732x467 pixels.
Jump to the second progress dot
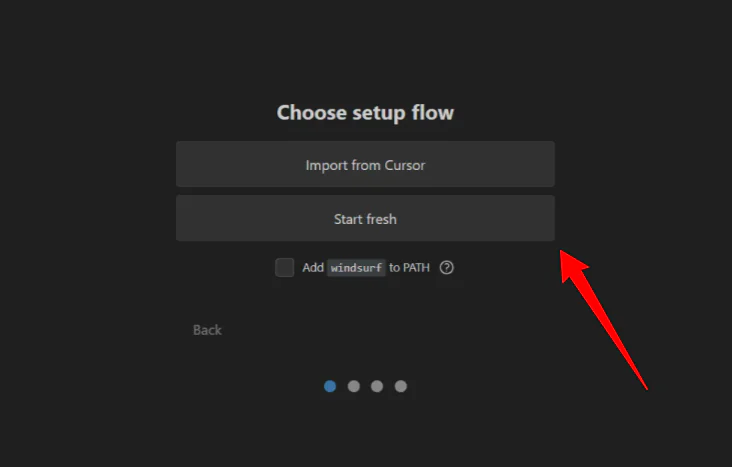(x=354, y=386)
